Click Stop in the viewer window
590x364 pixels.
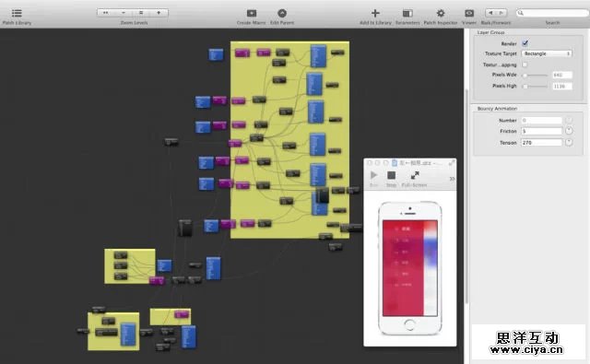click(391, 175)
